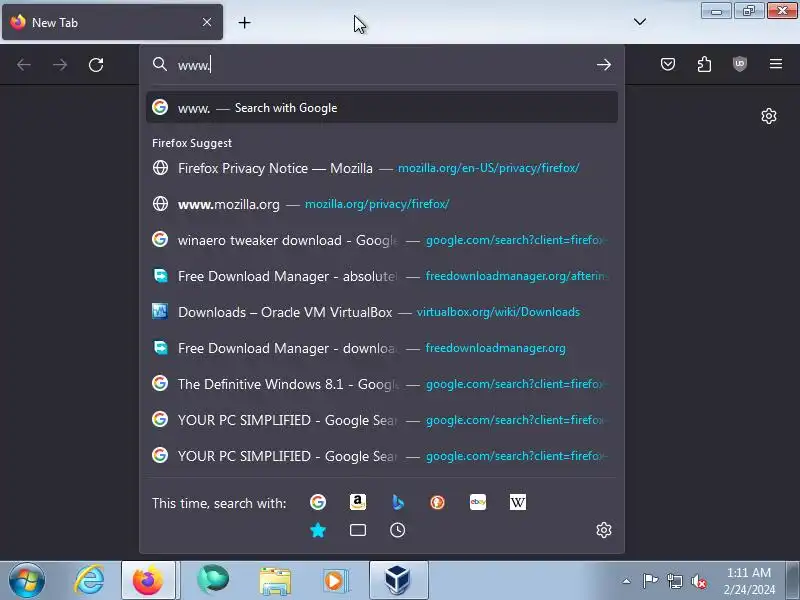This screenshot has height=600, width=800.
Task: Open winaero tweaker download Google suggestion
Action: coord(382,240)
